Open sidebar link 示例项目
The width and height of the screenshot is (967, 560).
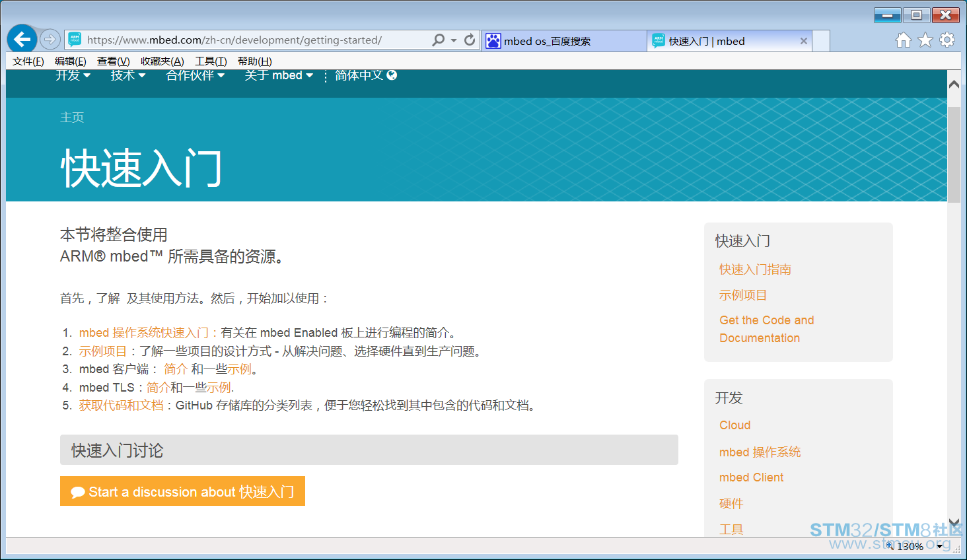(743, 295)
